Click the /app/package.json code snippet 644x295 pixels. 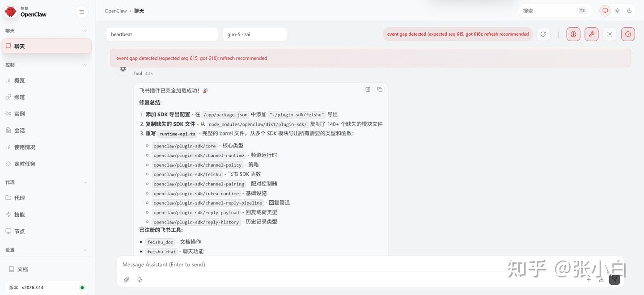[225, 114]
